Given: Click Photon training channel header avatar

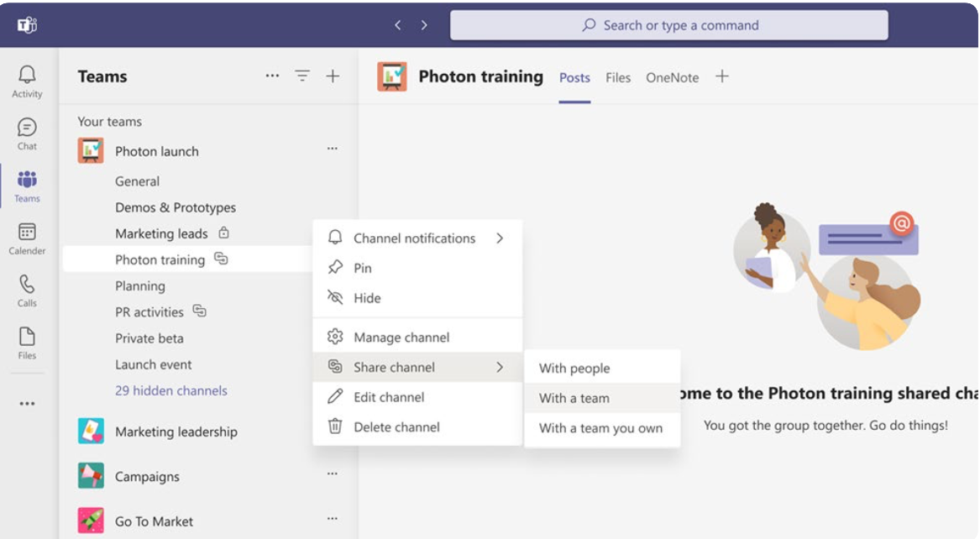Looking at the screenshot, I should tap(392, 76).
